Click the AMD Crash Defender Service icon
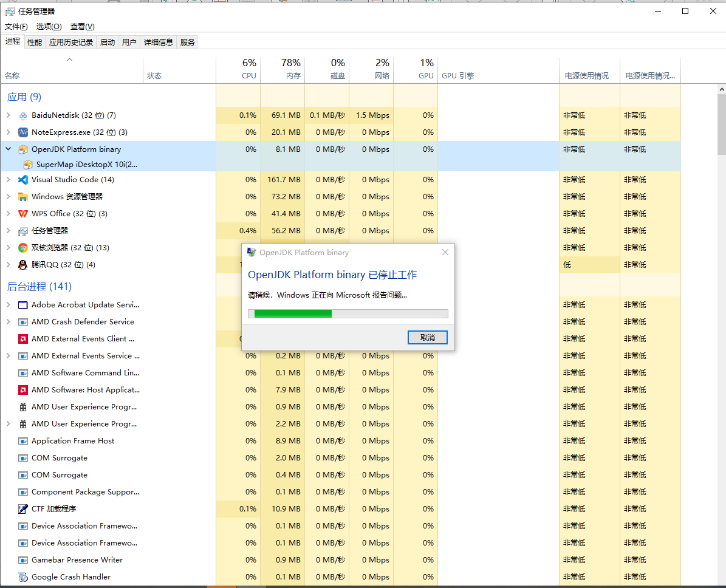Viewport: 726px width, 588px height. pos(22,322)
